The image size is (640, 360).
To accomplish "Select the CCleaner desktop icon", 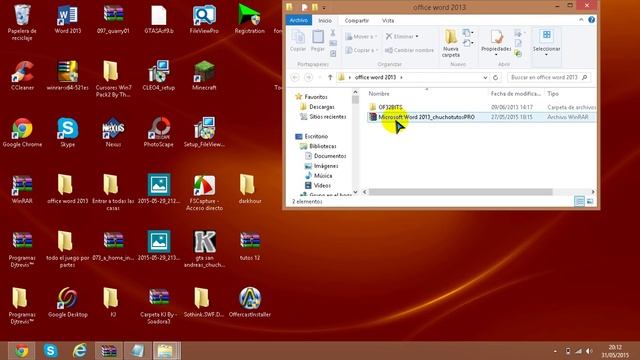I will (x=22, y=76).
